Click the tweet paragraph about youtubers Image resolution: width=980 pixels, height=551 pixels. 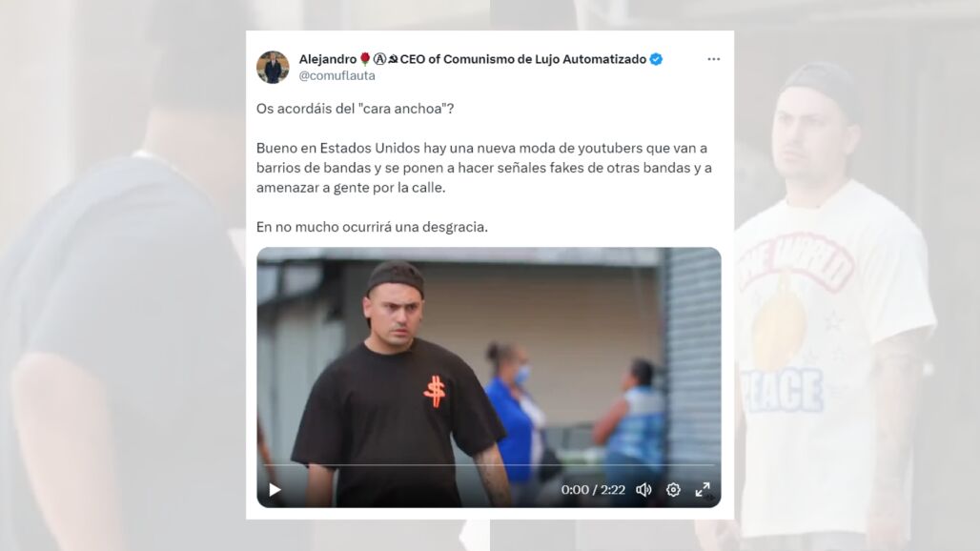[484, 168]
